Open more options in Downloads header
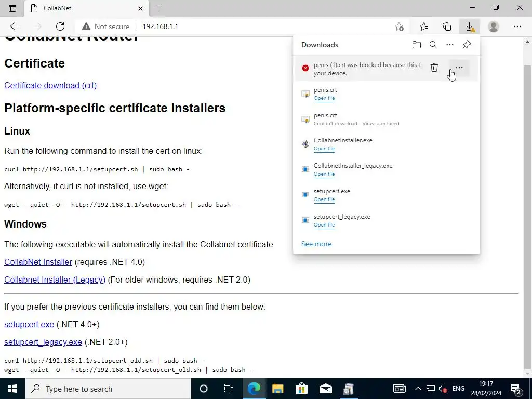 coord(449,45)
